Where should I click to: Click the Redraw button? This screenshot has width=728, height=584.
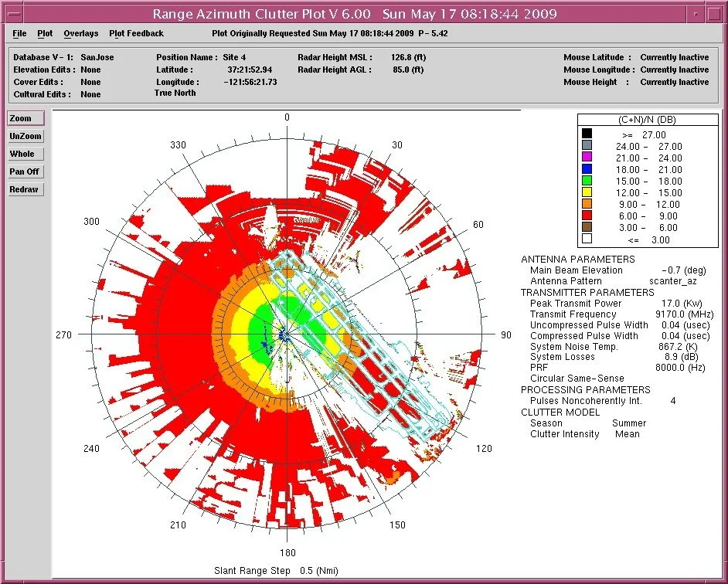tap(26, 189)
